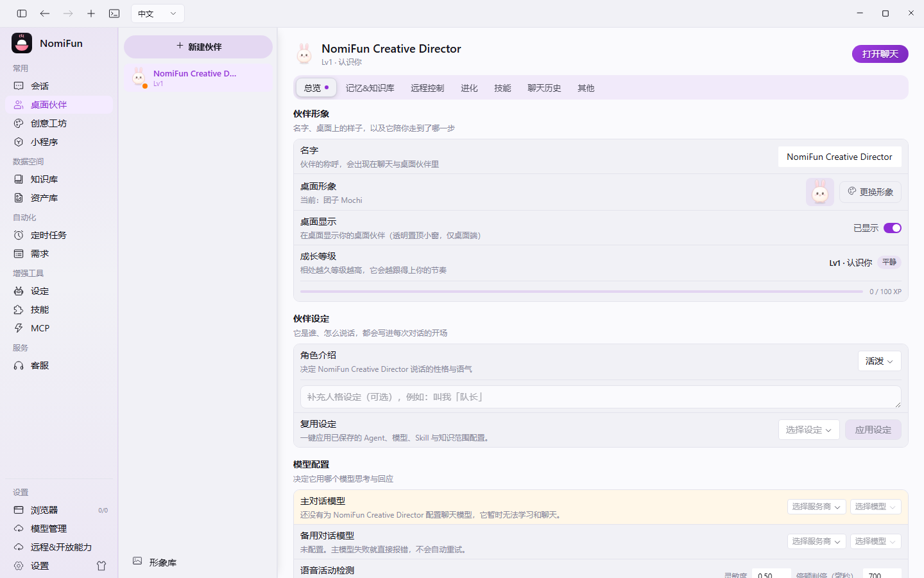Switch to 远程控制 tab
The image size is (924, 578).
(x=427, y=88)
